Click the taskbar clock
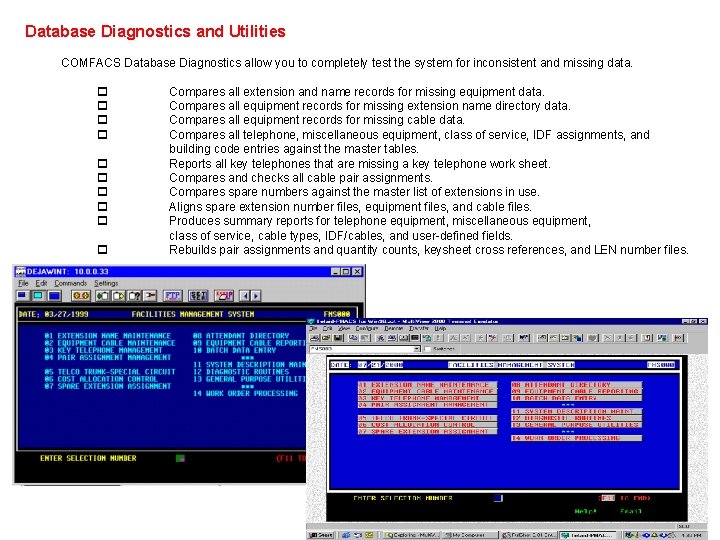Image resolution: width=720 pixels, height=540 pixels. click(x=691, y=535)
